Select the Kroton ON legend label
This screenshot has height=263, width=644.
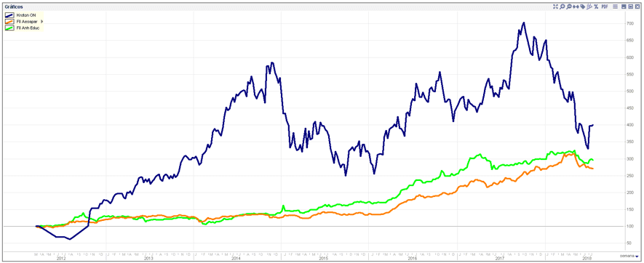pos(26,15)
